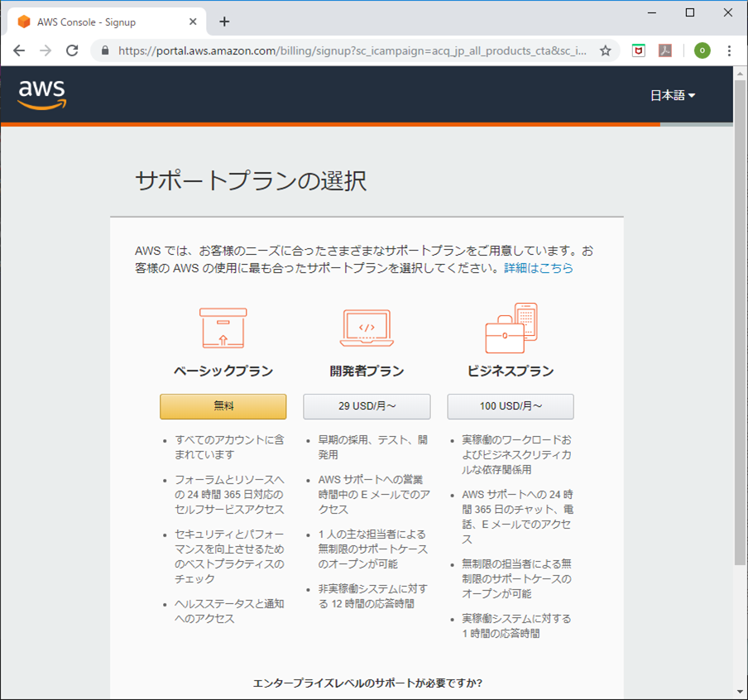Minimize the Chrome window
Image resolution: width=748 pixels, height=700 pixels.
tap(652, 13)
